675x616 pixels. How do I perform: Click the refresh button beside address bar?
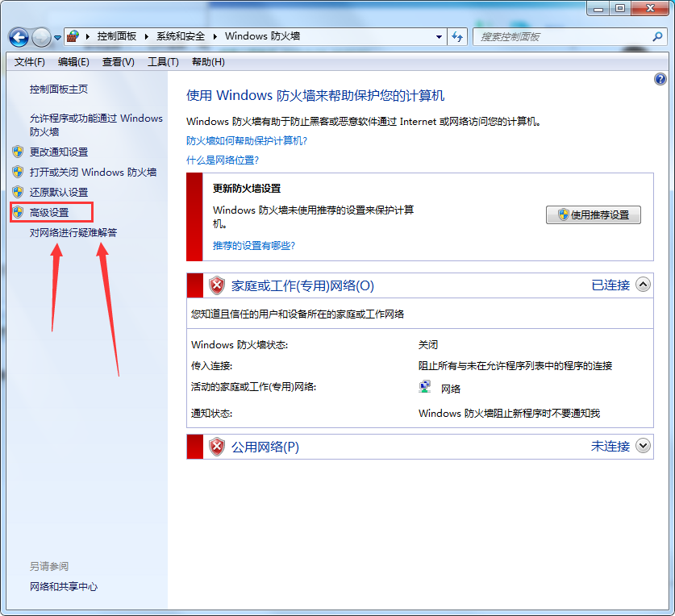[x=458, y=37]
